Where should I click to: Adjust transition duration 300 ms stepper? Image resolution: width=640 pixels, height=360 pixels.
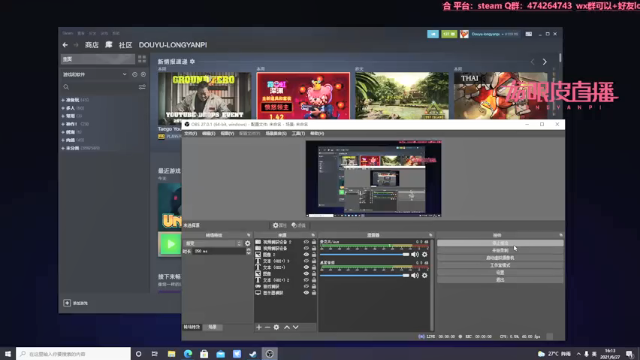pos(249,251)
